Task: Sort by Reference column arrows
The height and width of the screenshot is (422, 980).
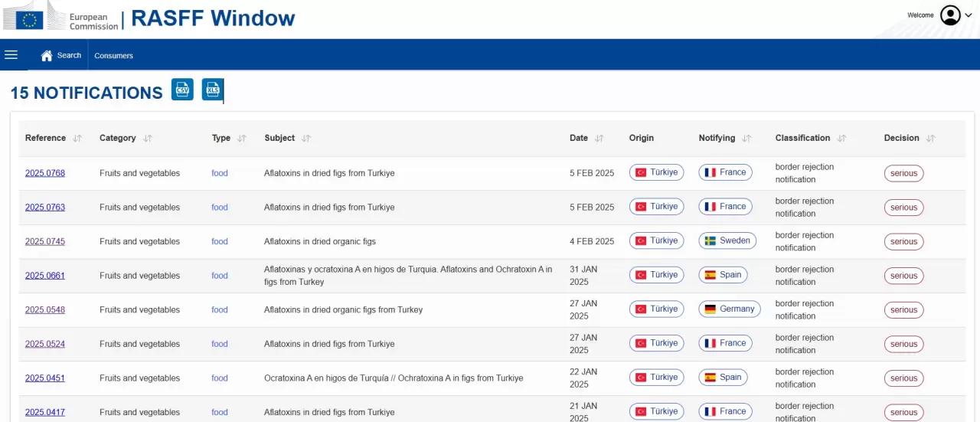Action: coord(77,139)
